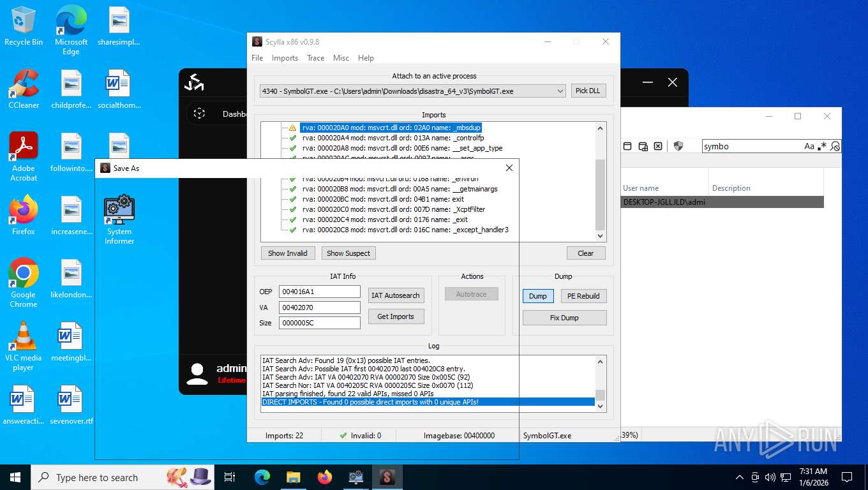This screenshot has width=868, height=490.
Task: Click the Get Imports button
Action: pyautogui.click(x=396, y=316)
